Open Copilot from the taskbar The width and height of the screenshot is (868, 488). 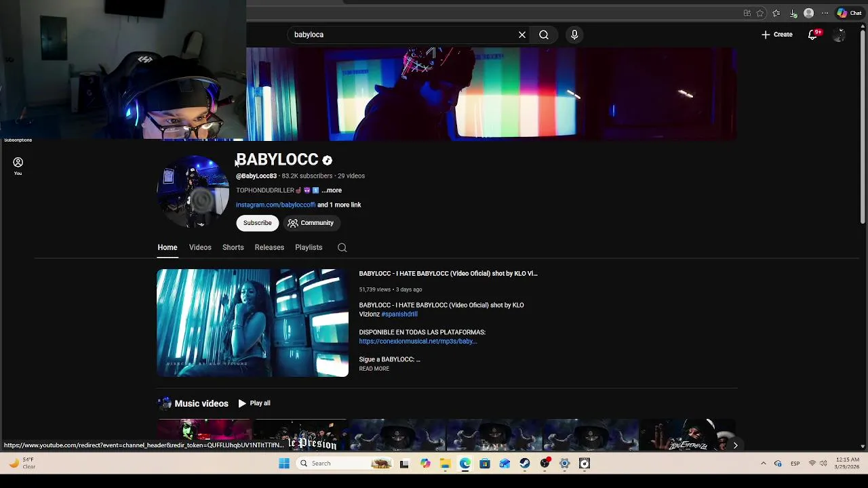tap(425, 464)
